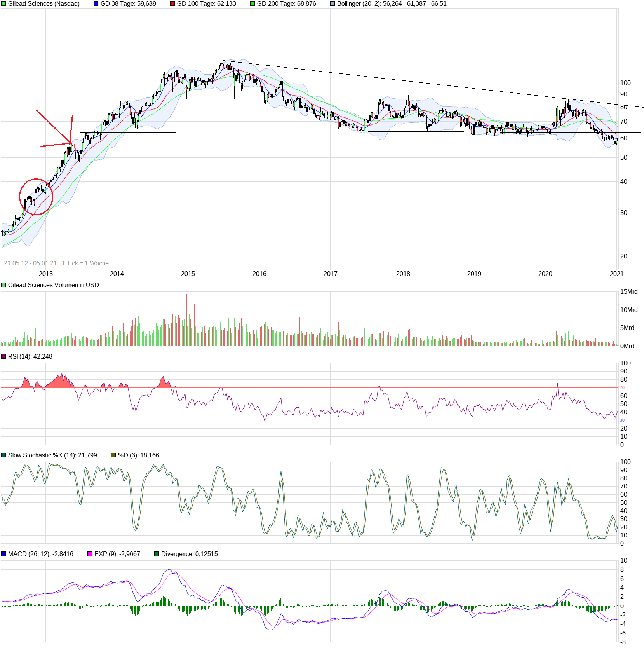
Task: Click inside the red circle annotation
Action: coord(36,197)
